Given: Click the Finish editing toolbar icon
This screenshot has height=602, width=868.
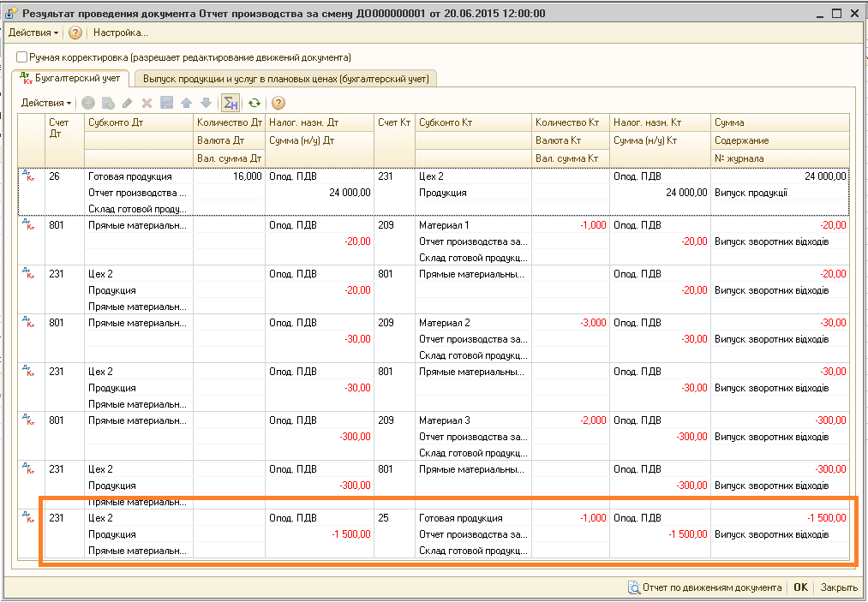Looking at the screenshot, I should pos(166,103).
